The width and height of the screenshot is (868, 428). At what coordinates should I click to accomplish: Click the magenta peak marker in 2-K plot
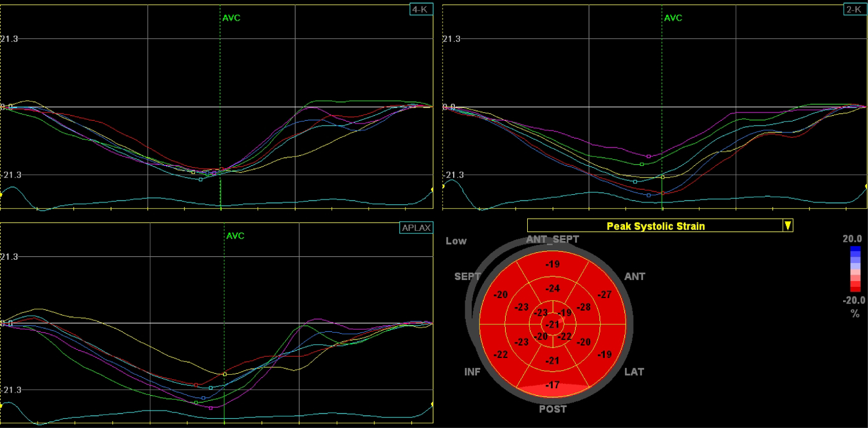pyautogui.click(x=648, y=156)
